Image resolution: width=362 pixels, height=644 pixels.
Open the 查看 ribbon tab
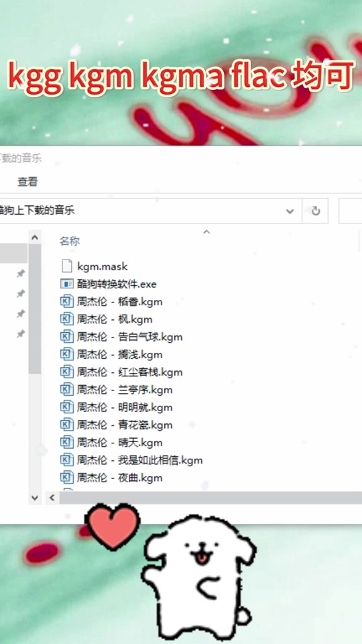click(x=27, y=182)
